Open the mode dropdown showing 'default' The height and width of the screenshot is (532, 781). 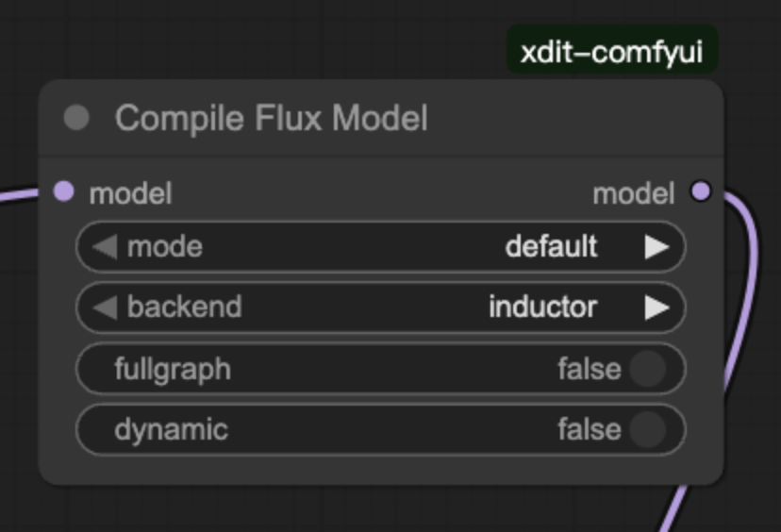pyautogui.click(x=551, y=247)
